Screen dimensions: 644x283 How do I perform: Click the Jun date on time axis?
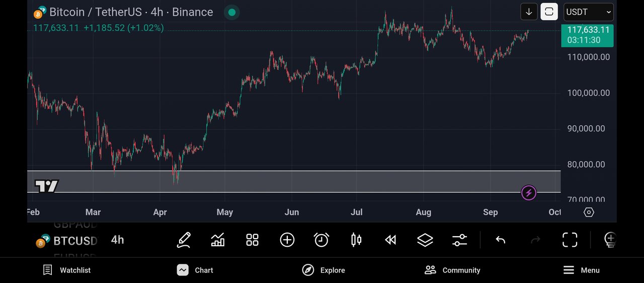[292, 212]
